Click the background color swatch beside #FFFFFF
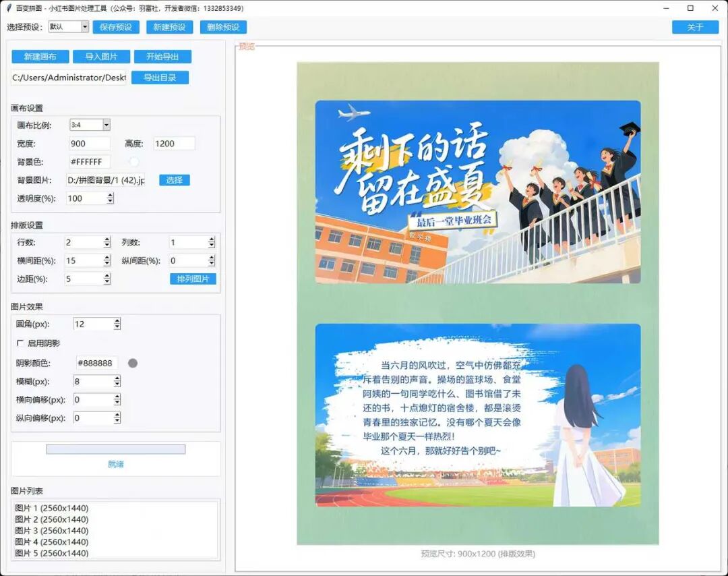Image resolution: width=728 pixels, height=576 pixels. click(x=133, y=162)
